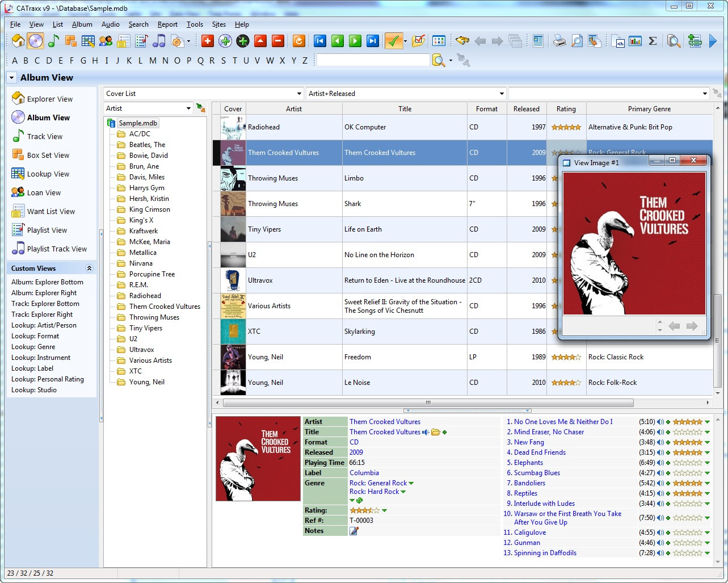Click the Playlist Track View blue notes toolbar icon
728x583 pixels.
(x=159, y=41)
